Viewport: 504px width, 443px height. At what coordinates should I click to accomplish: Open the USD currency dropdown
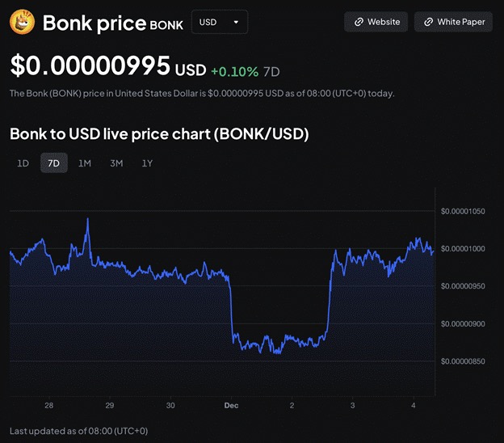pos(218,22)
